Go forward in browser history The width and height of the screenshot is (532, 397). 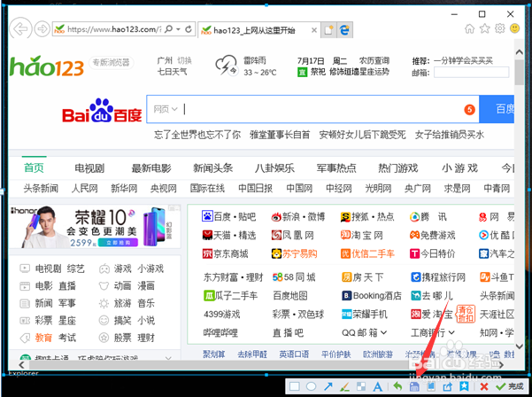(42, 29)
